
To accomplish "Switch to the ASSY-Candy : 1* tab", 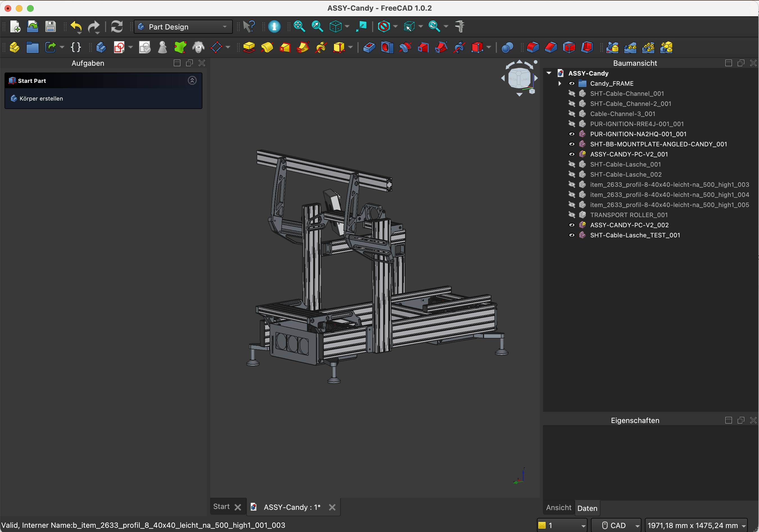I will pos(292,507).
